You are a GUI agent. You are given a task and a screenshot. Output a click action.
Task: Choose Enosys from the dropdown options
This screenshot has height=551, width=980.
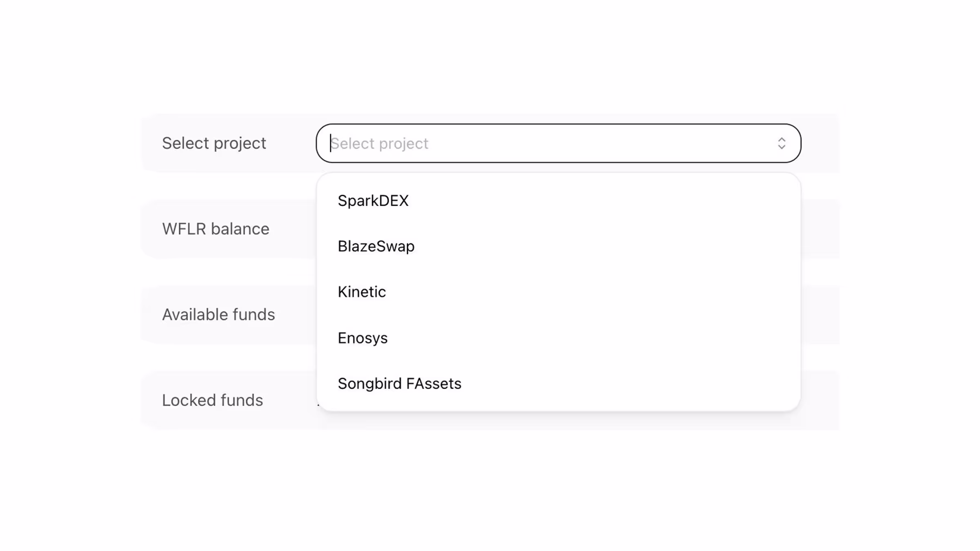pos(362,338)
